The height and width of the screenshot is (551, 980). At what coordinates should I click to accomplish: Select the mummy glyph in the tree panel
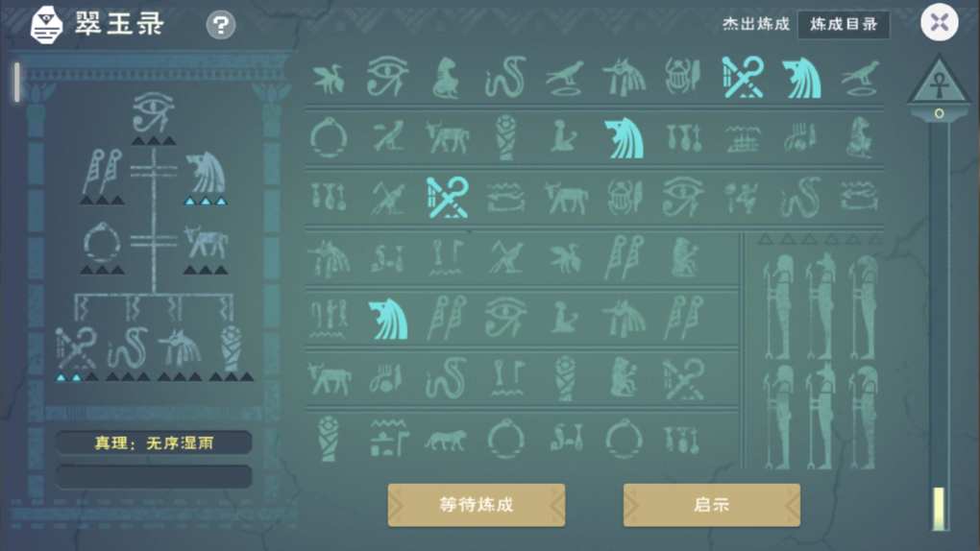[x=232, y=347]
